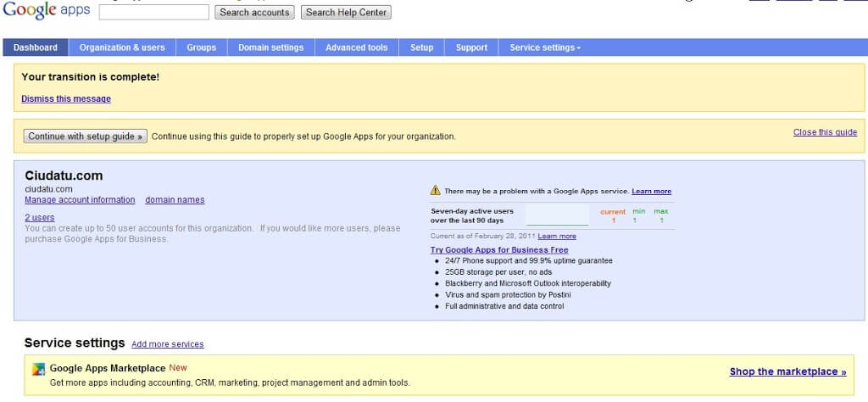Click the Service settings section heading
The image size is (868, 402).
click(x=75, y=343)
